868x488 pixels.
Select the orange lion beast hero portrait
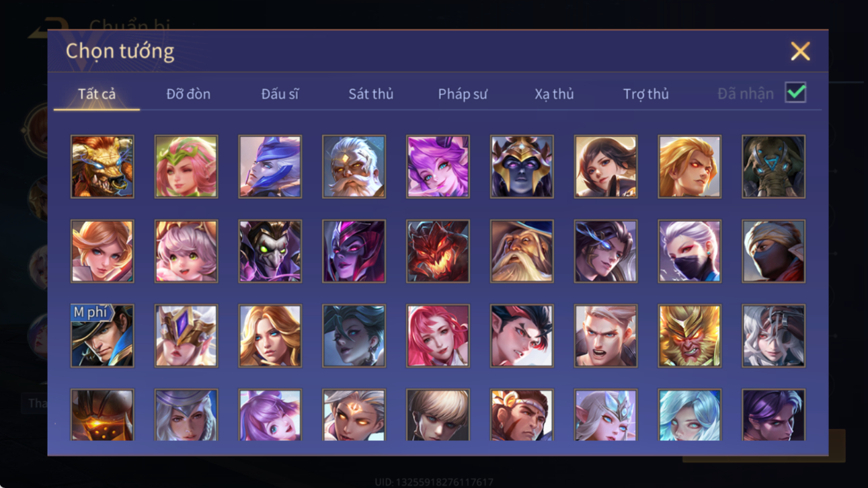pyautogui.click(x=102, y=167)
